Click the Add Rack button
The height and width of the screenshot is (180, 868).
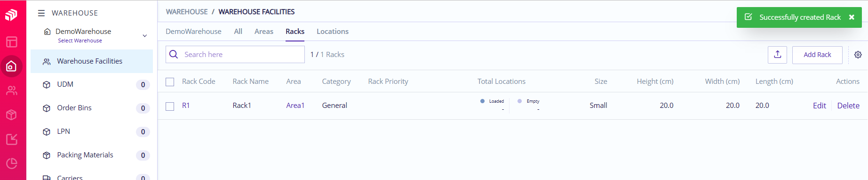click(x=817, y=55)
